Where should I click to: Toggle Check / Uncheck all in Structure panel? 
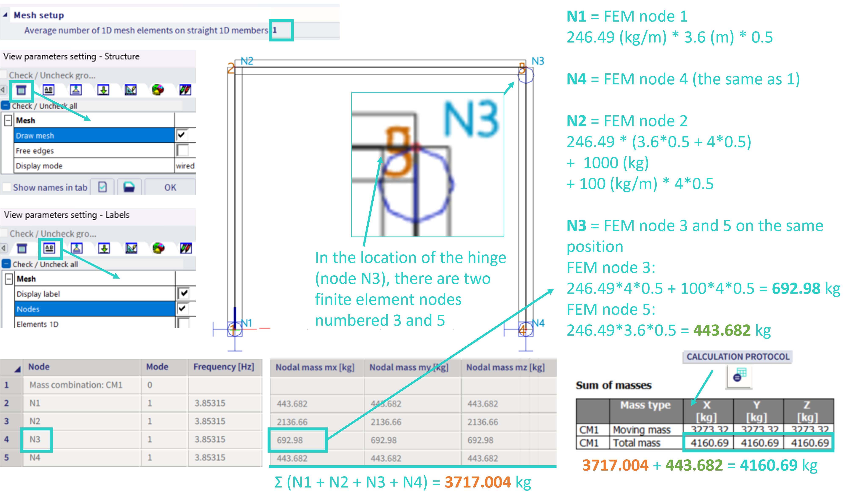[x=6, y=105]
